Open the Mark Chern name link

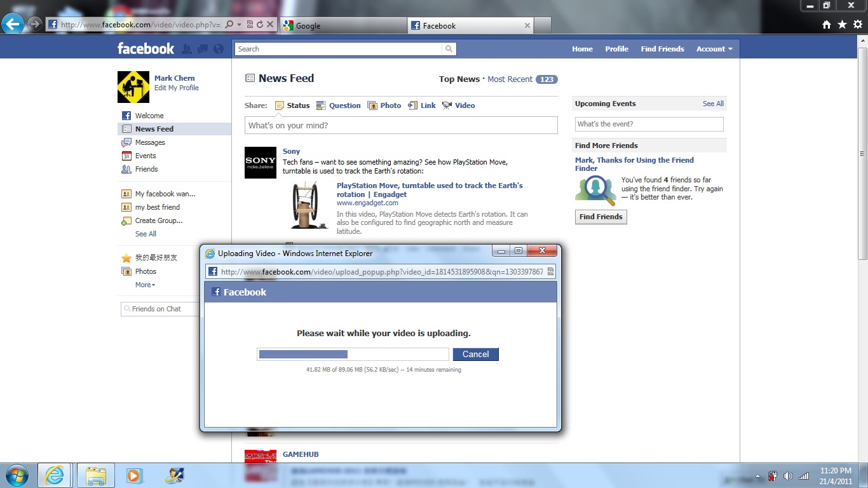coord(175,78)
